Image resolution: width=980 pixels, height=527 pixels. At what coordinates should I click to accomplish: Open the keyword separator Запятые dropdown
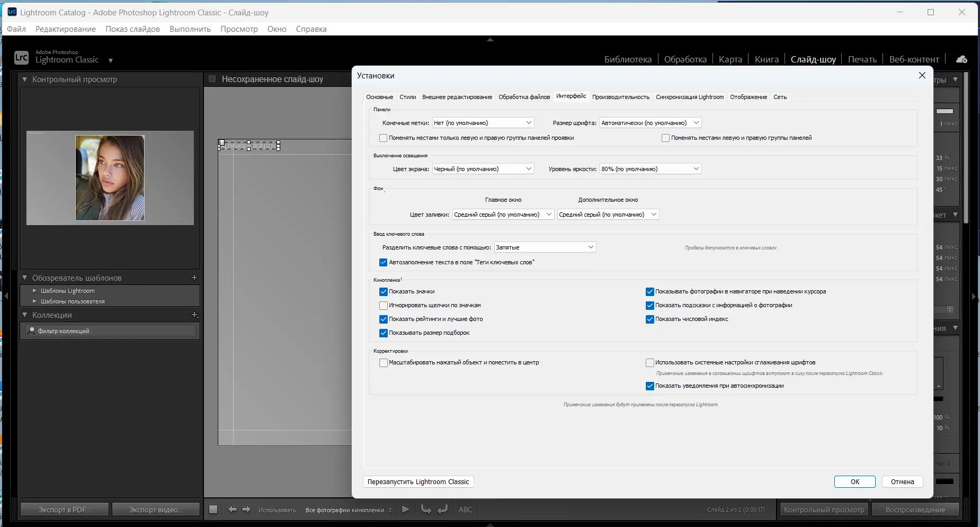point(545,247)
